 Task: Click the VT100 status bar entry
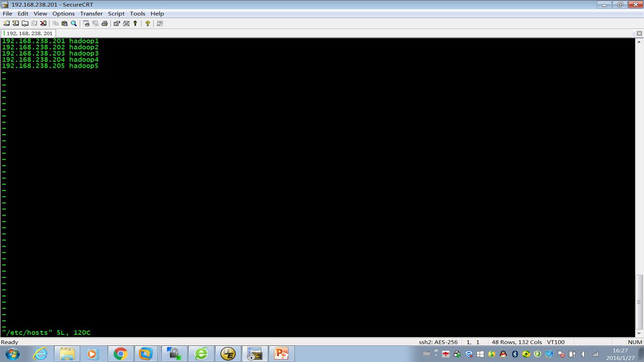click(x=555, y=342)
